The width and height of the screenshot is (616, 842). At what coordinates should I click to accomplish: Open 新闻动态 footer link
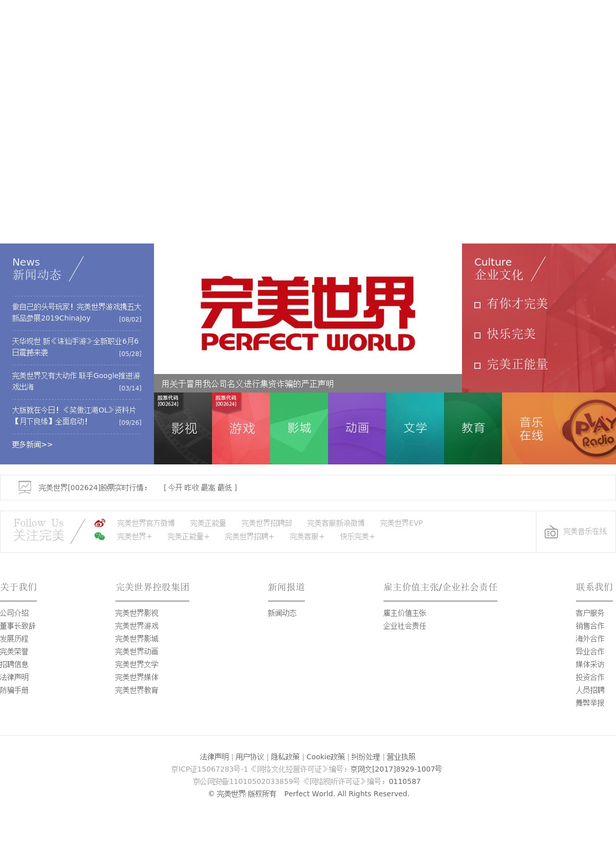282,613
